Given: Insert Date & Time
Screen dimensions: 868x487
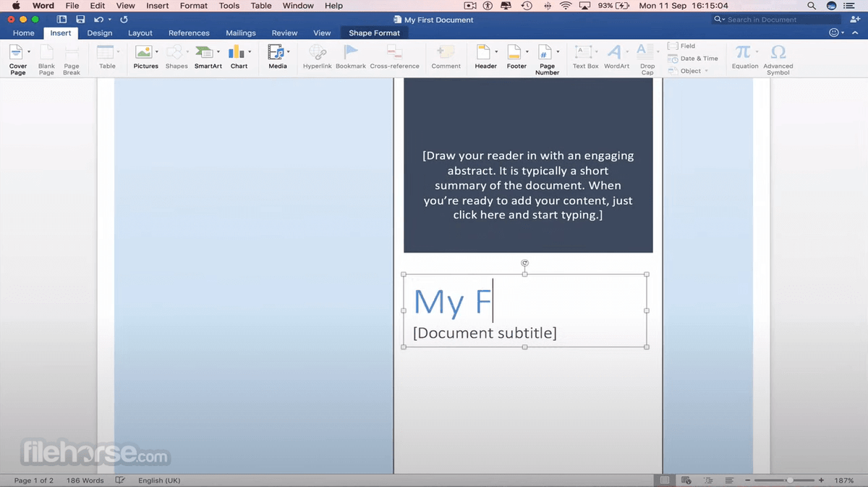Looking at the screenshot, I should [693, 59].
